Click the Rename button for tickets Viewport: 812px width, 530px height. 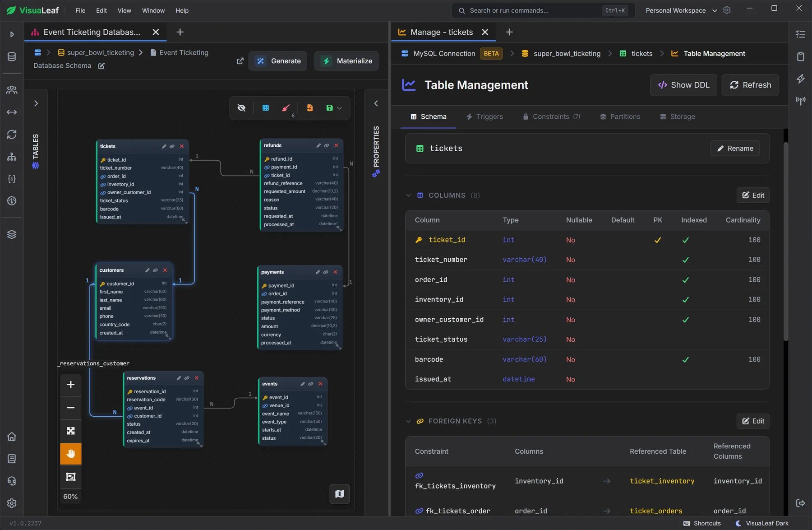(735, 148)
